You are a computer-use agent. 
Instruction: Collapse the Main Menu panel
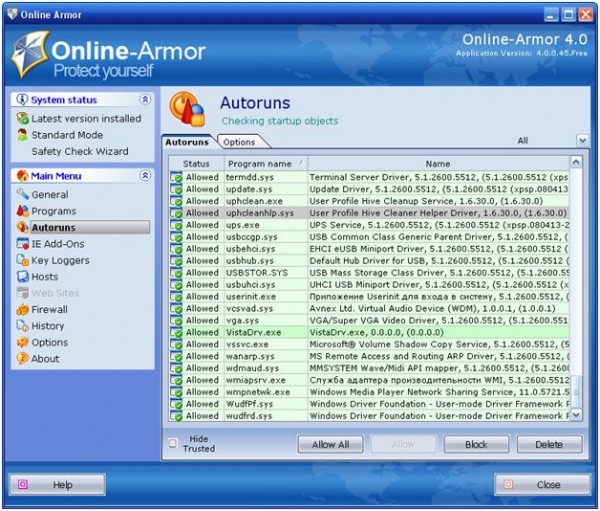tap(145, 176)
